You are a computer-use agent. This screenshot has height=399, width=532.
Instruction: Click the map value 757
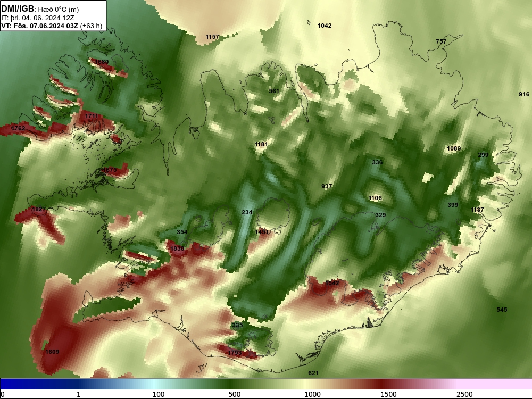coord(441,41)
